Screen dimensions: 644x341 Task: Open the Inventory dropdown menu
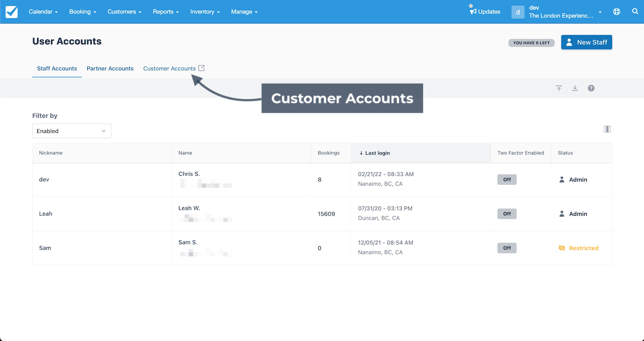coord(205,12)
